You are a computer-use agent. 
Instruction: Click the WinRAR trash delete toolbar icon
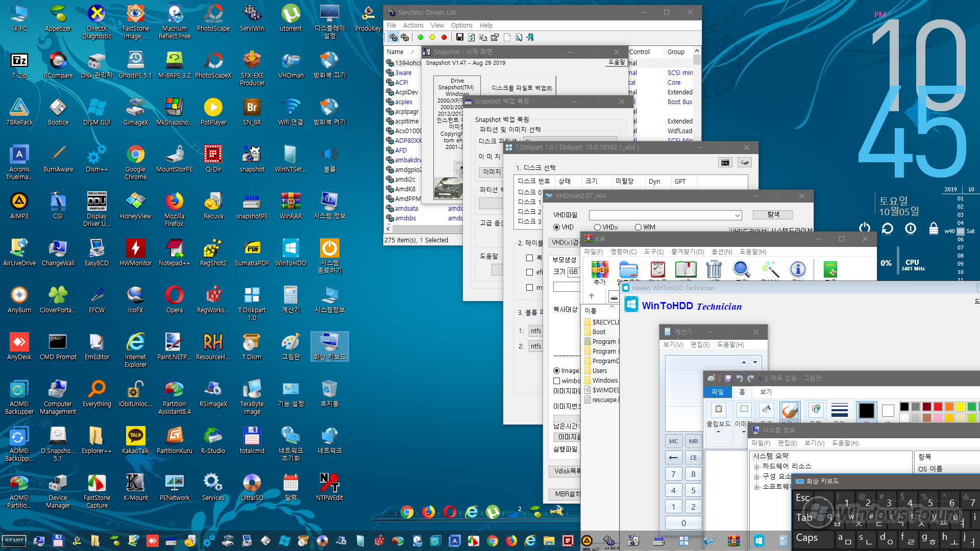pos(714,269)
